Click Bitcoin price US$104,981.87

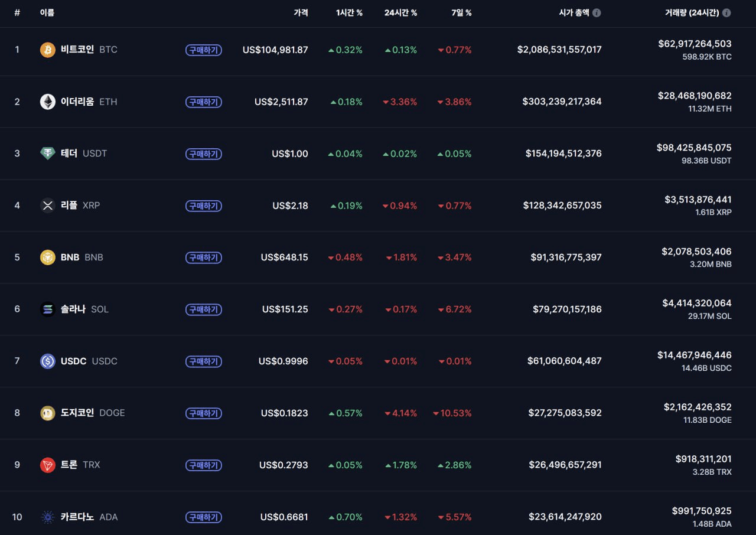(x=275, y=50)
